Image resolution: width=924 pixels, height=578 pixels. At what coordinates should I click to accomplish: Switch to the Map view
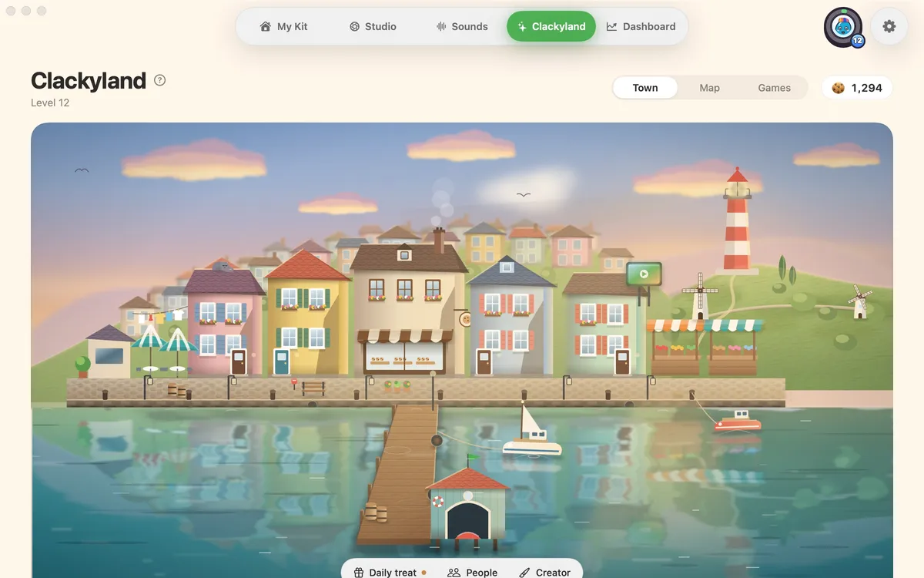click(710, 88)
